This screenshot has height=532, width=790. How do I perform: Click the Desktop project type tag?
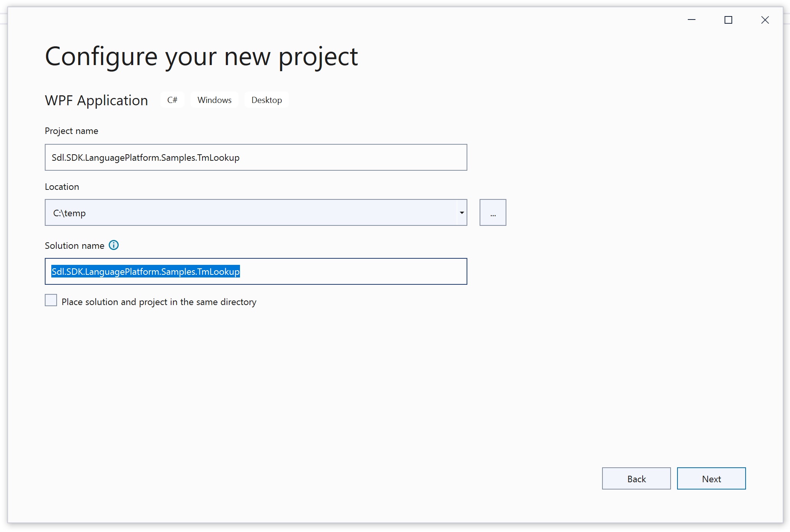tap(266, 100)
